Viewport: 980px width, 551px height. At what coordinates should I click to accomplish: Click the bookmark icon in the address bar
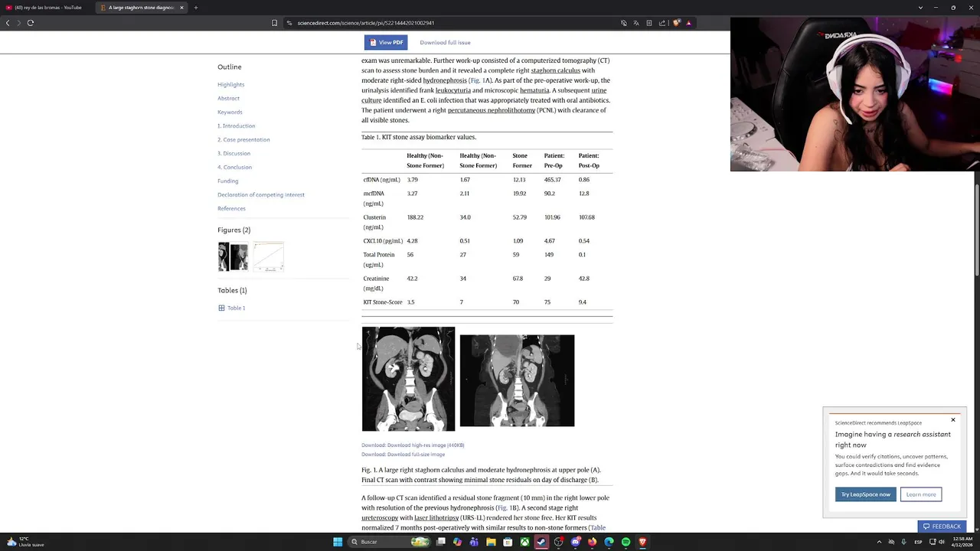(274, 23)
